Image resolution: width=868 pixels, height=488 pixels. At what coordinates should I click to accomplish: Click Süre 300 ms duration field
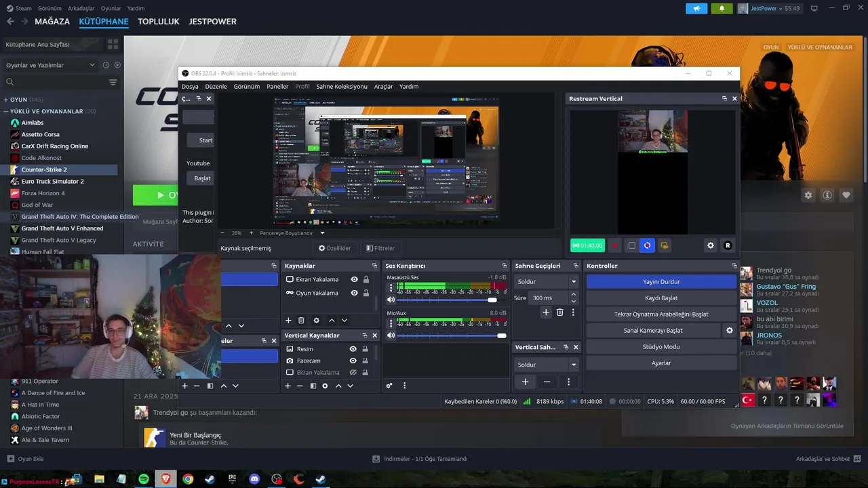pos(548,298)
